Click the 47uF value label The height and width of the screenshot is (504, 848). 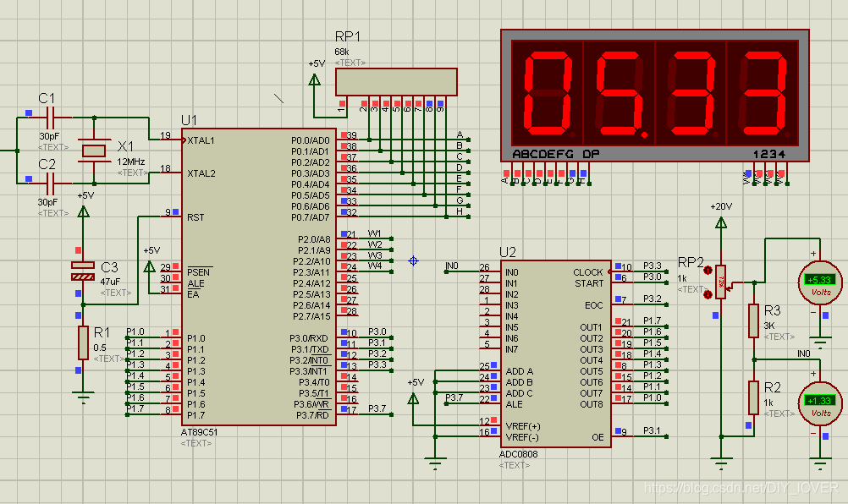coord(110,282)
